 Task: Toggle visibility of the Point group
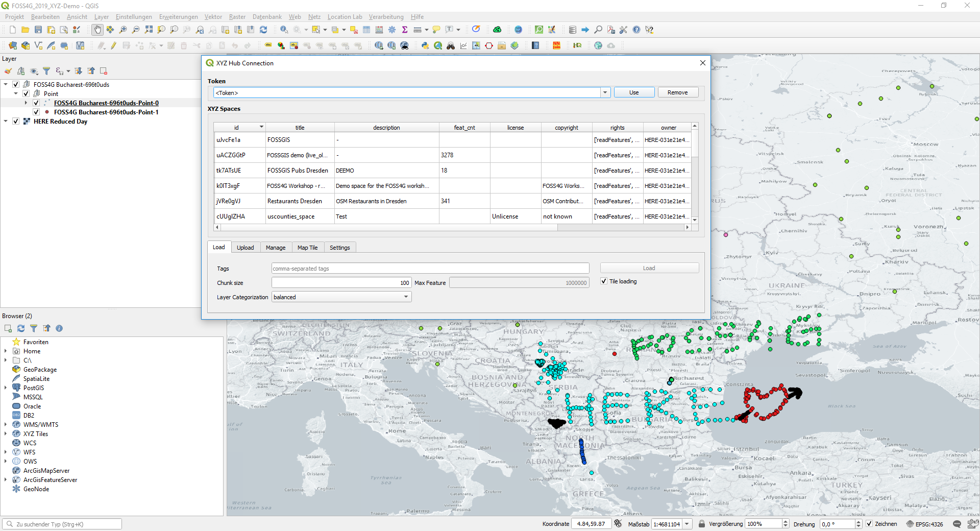pyautogui.click(x=26, y=93)
